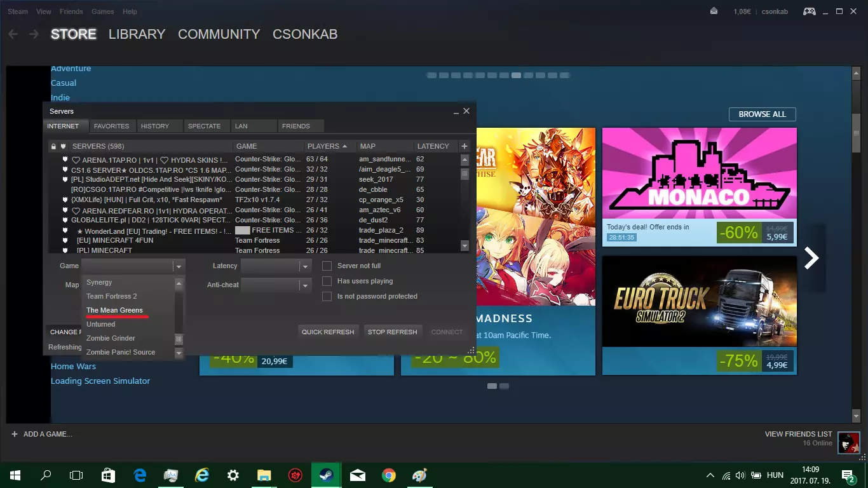Go forward with the right arrow icon
The height and width of the screenshot is (488, 868).
tap(34, 34)
